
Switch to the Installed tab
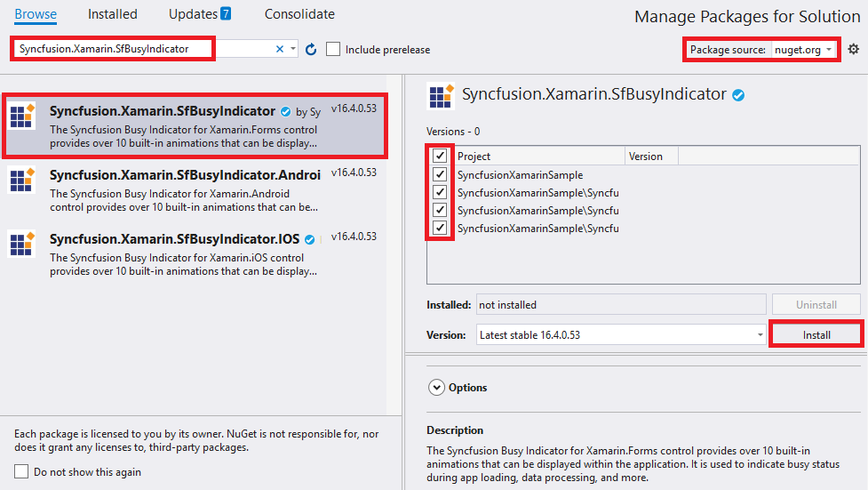tap(113, 14)
